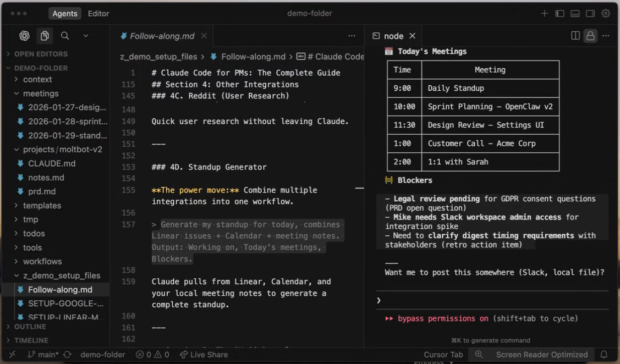Switch to the Agents tab
620x364 pixels.
pyautogui.click(x=65, y=13)
